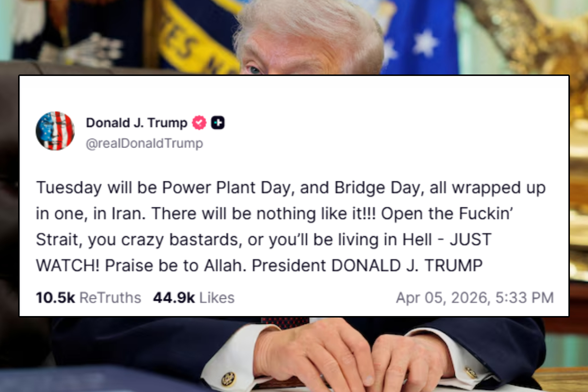Click the President DONALD J. TRUMP signature
This screenshot has width=588, height=392.
pos(407,266)
